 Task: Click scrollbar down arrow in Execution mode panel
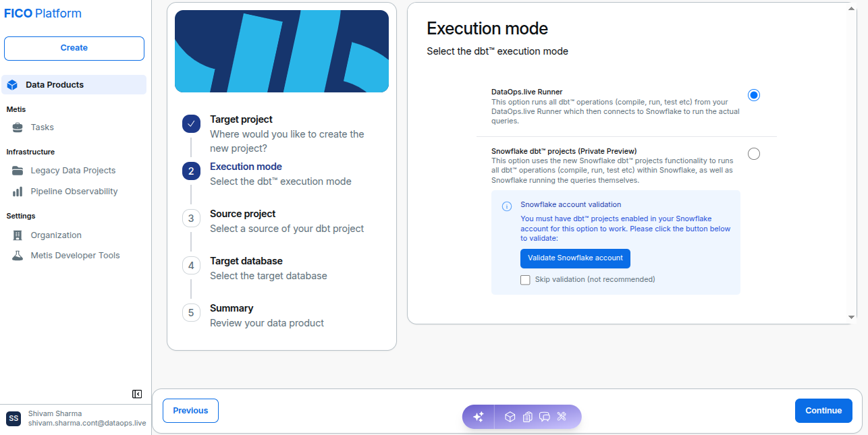[852, 317]
